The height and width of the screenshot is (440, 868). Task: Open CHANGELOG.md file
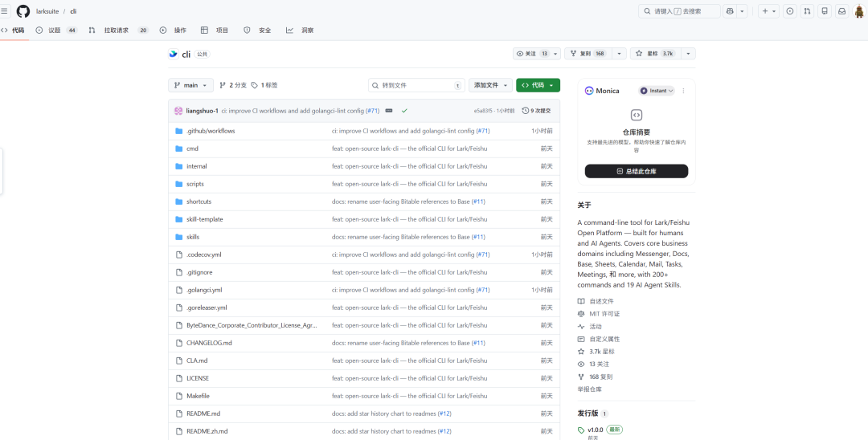pos(209,343)
